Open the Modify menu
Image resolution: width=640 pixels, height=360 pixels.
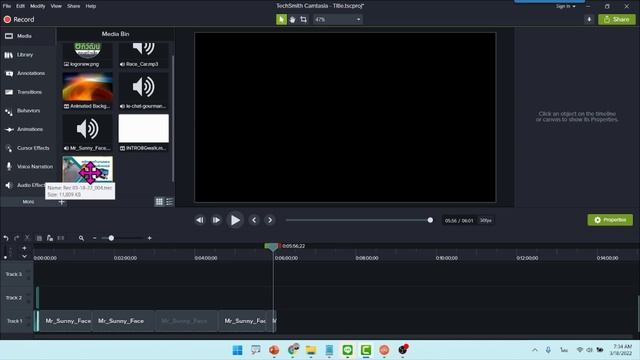pyautogui.click(x=38, y=6)
